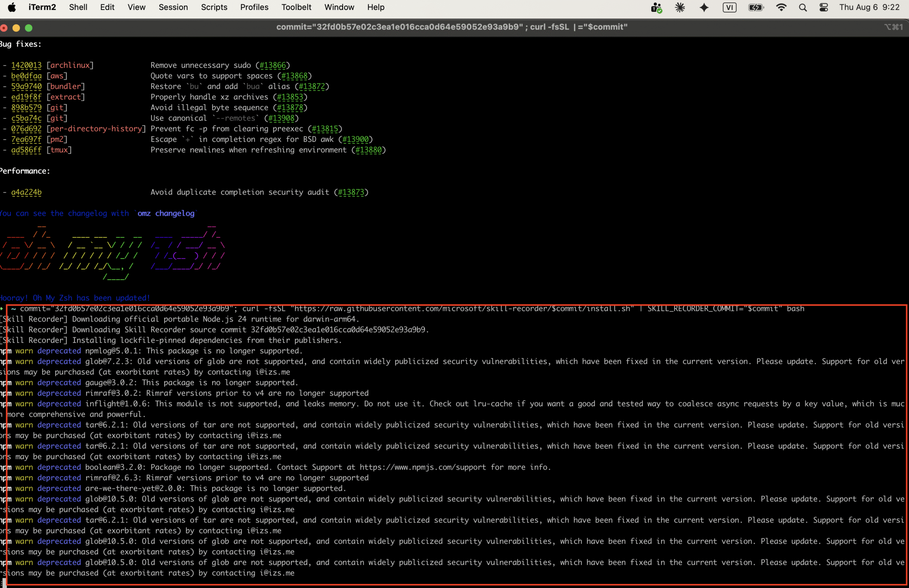
Task: Open the Scripts menu
Action: pyautogui.click(x=214, y=7)
